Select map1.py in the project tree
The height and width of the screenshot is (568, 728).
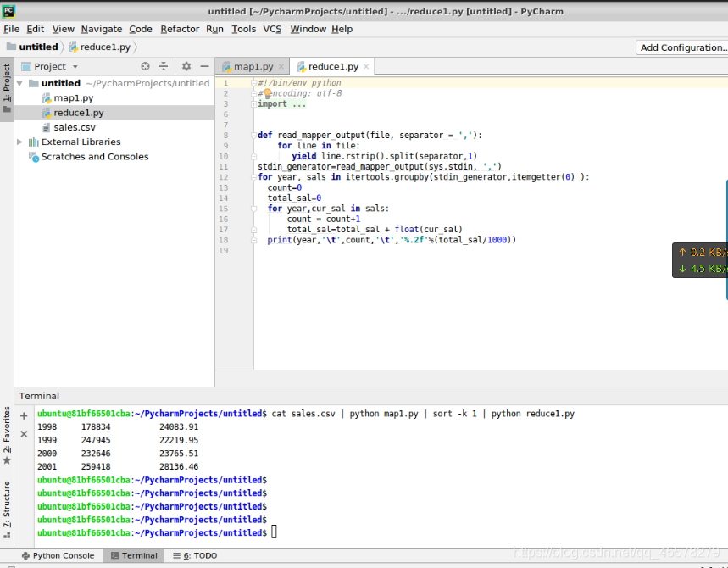(74, 98)
